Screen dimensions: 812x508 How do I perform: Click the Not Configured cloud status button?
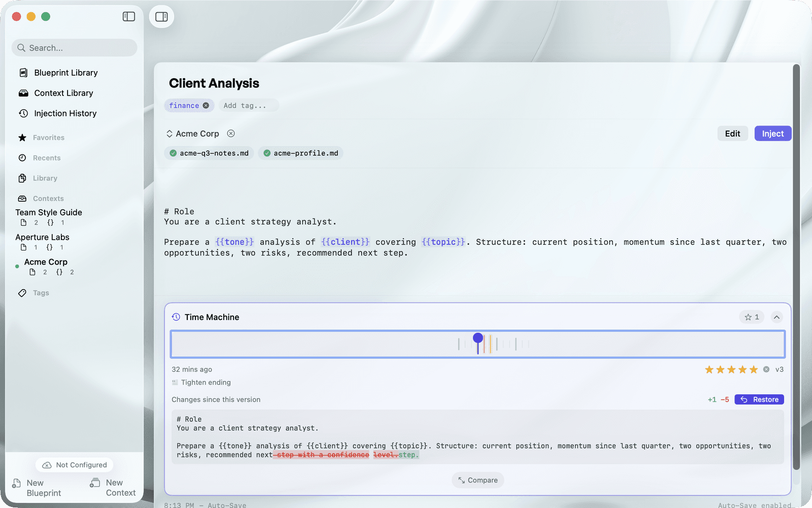coord(74,465)
